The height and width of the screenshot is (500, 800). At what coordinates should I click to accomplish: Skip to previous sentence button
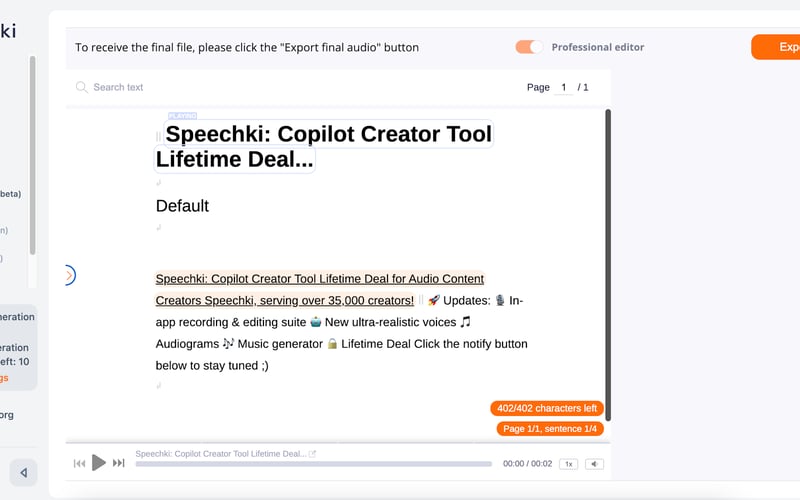point(79,463)
